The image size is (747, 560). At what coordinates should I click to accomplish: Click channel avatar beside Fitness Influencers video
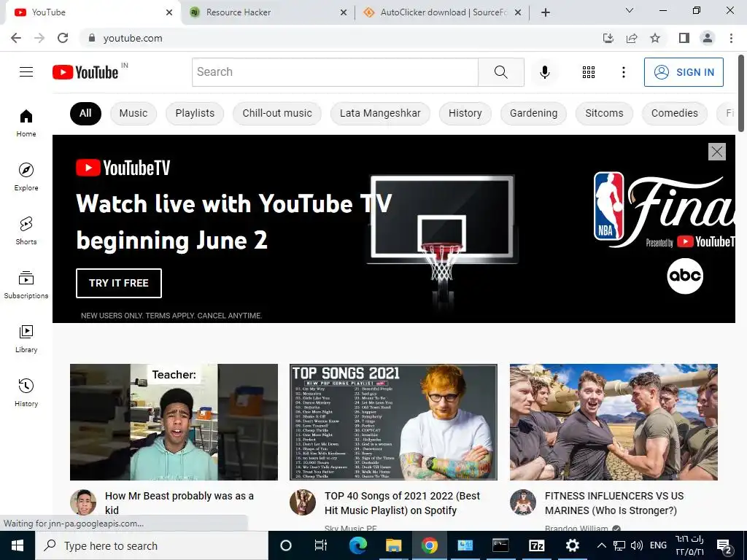click(523, 502)
